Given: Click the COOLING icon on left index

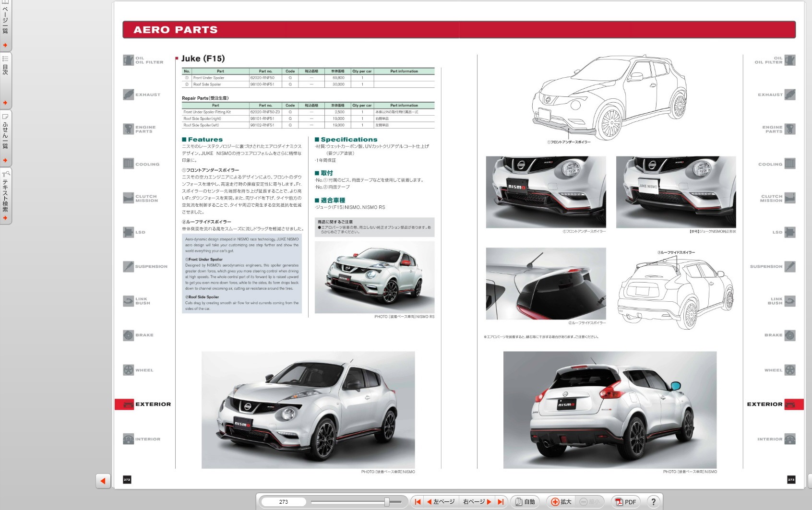Looking at the screenshot, I should [128, 164].
